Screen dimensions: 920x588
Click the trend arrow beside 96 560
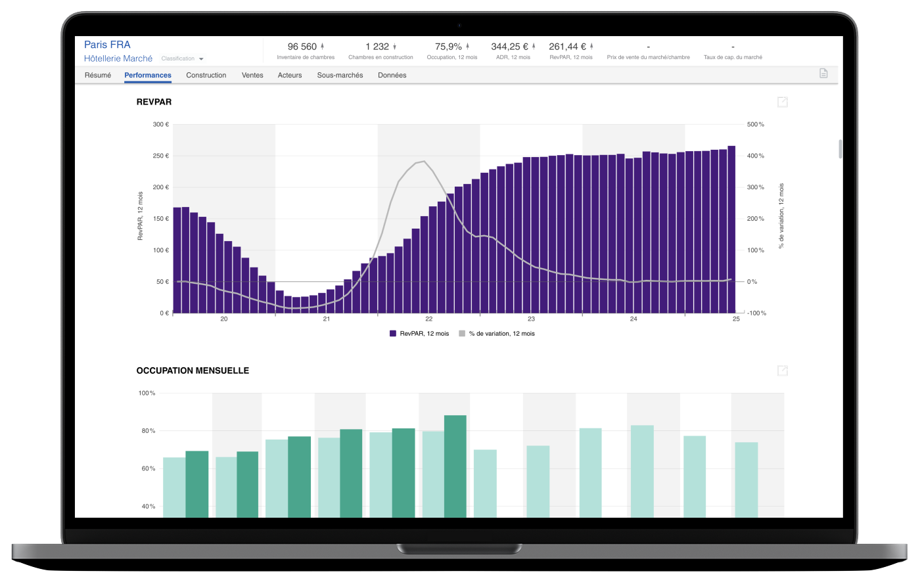coord(323,47)
